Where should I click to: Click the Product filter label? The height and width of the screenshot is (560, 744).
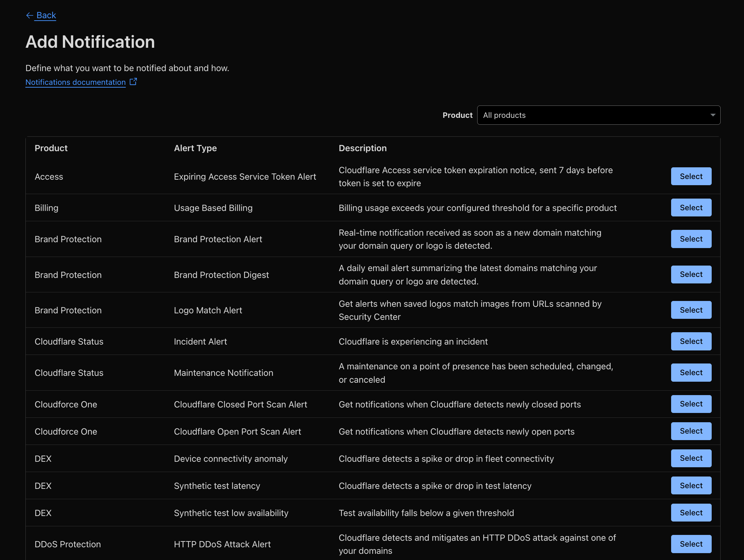click(457, 115)
